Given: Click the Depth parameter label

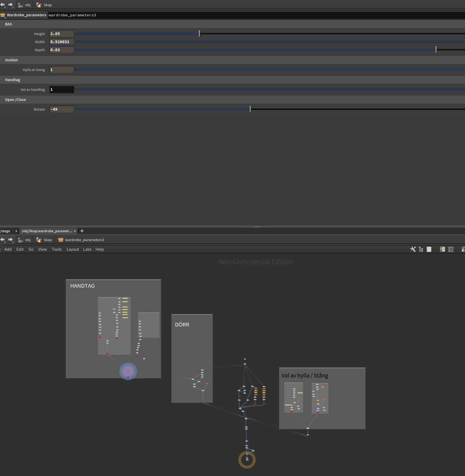Looking at the screenshot, I should tap(40, 50).
